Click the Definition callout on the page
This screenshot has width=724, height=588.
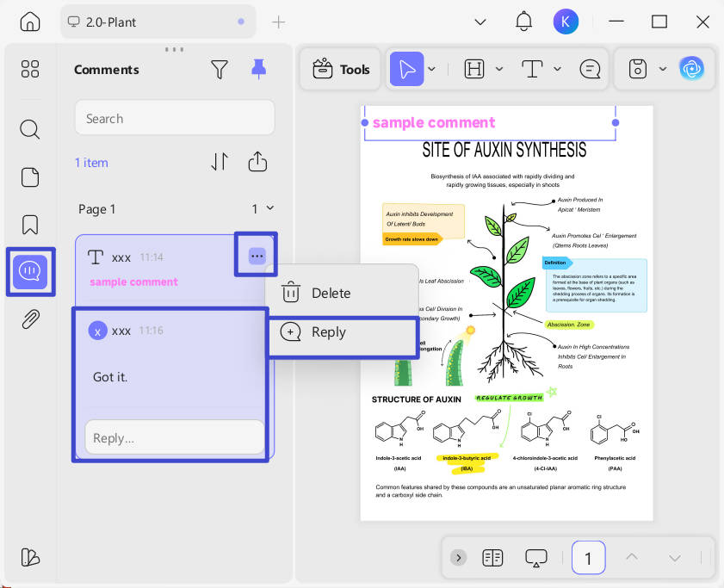tap(597, 286)
